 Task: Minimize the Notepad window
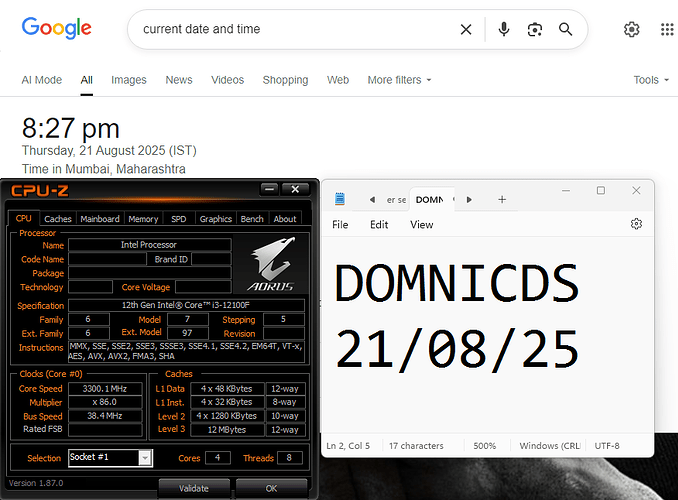566,190
